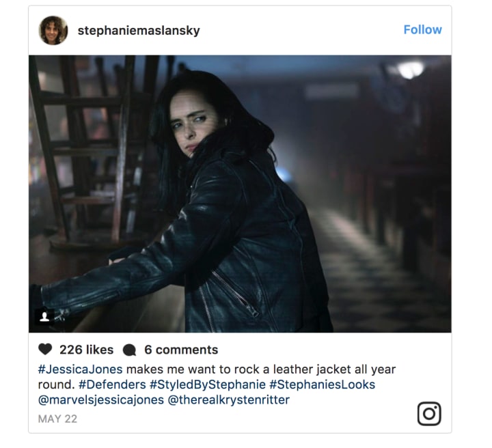This screenshot has height=448, width=492.
Task: Click the MAY 22 post date
Action: click(x=57, y=419)
